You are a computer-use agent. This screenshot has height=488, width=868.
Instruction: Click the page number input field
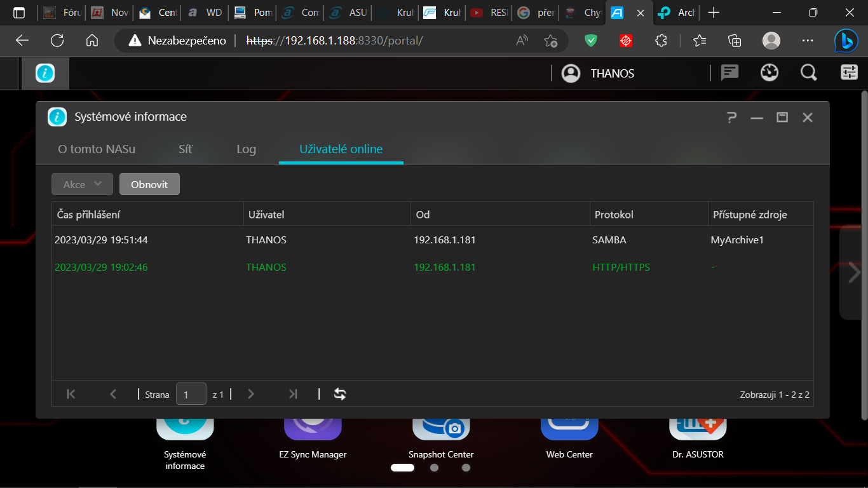click(191, 394)
